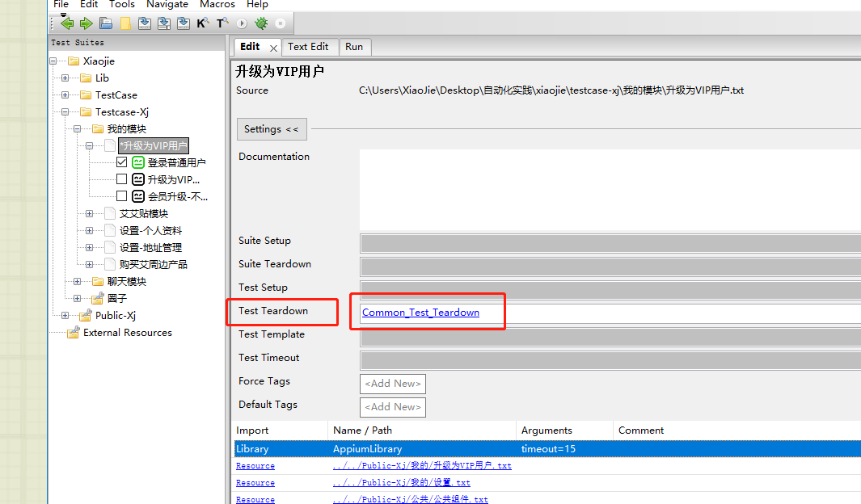Click the back navigation arrow in toolbar
The image size is (861, 504).
click(66, 23)
